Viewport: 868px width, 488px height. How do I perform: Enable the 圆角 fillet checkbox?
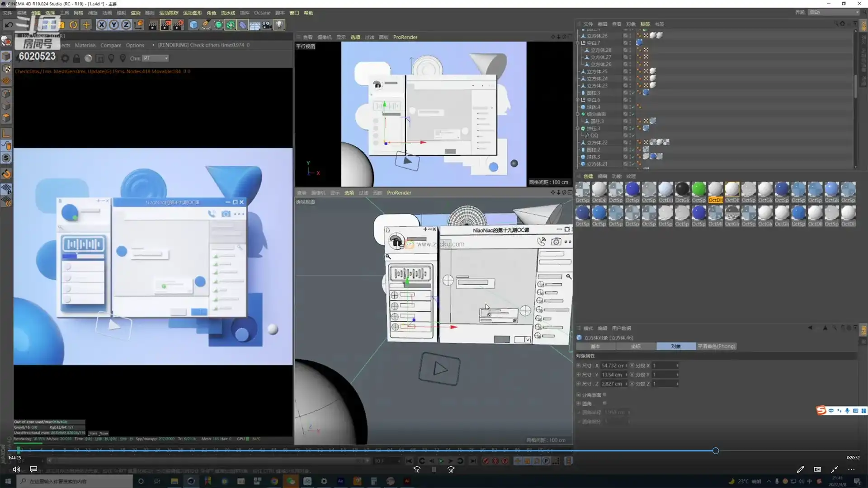(604, 403)
